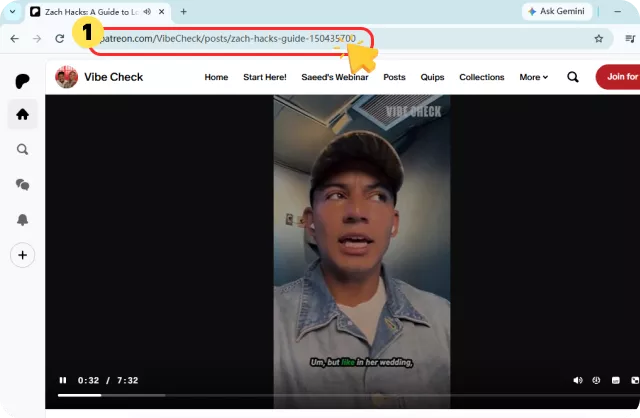Open the Patreon logo in sidebar
The width and height of the screenshot is (640, 418).
tap(22, 81)
